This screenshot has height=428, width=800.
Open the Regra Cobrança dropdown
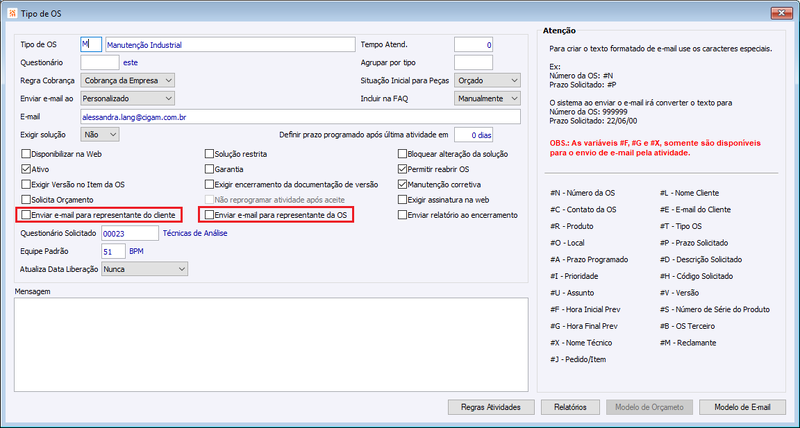[128, 81]
